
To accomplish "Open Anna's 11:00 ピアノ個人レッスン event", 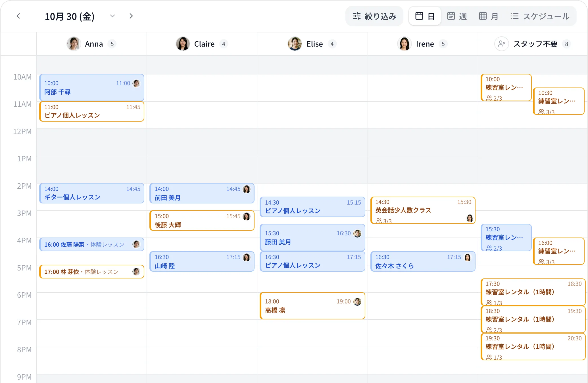I will (x=92, y=111).
